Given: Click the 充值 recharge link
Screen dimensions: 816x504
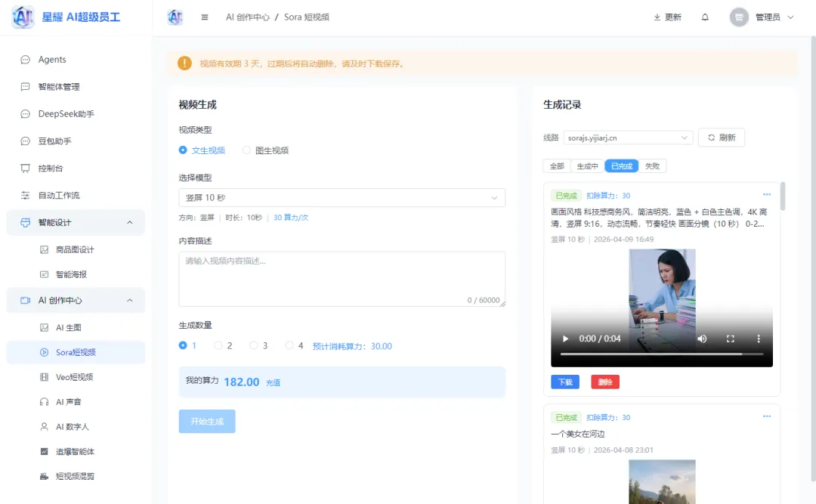Looking at the screenshot, I should 273,382.
